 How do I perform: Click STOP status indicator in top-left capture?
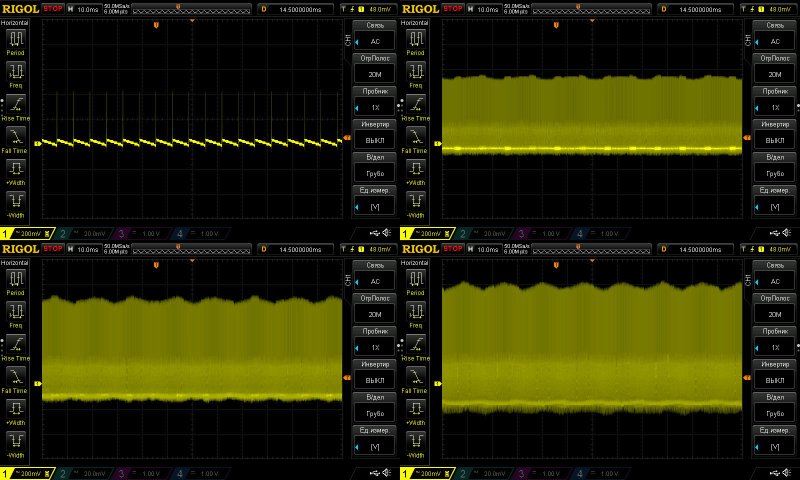coord(53,9)
